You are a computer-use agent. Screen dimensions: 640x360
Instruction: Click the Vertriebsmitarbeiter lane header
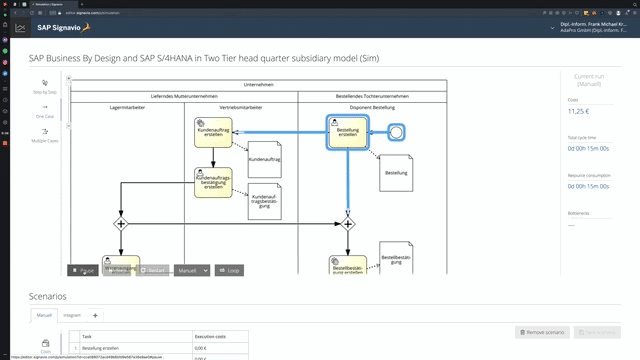[241, 107]
